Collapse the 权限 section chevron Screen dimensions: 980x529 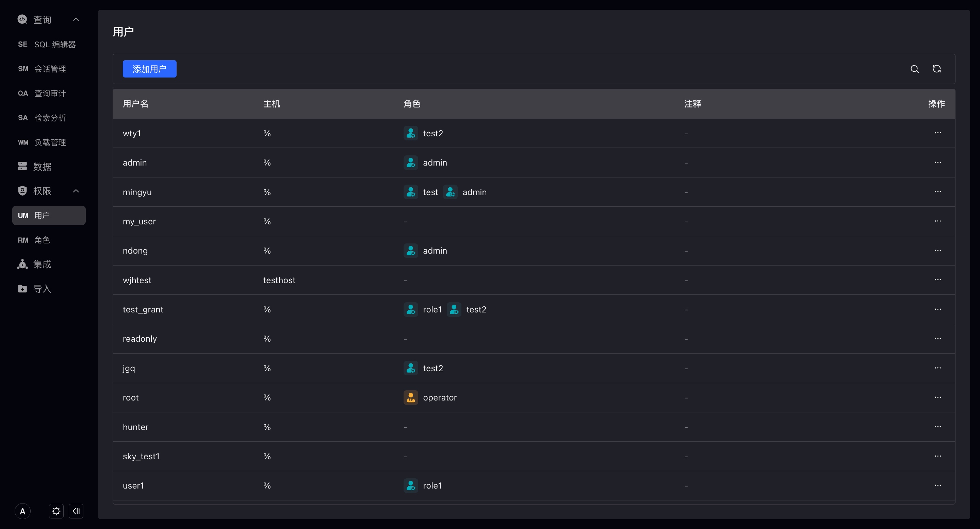pos(76,191)
